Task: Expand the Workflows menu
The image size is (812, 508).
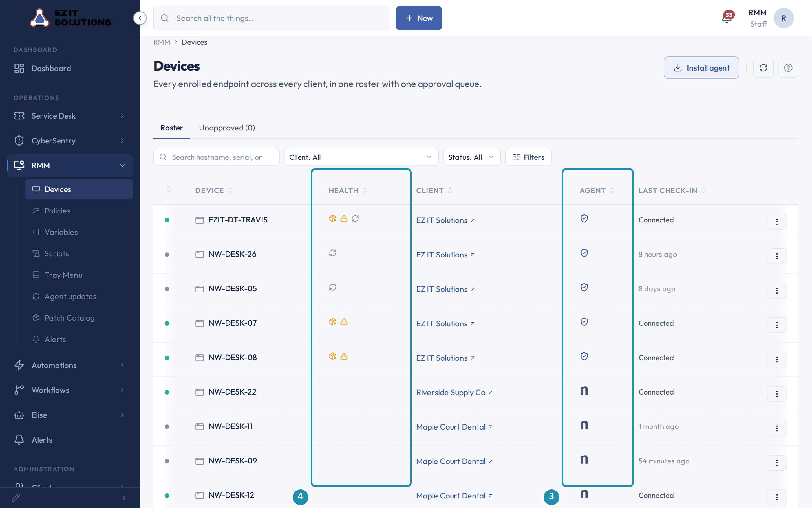Action: 70,390
